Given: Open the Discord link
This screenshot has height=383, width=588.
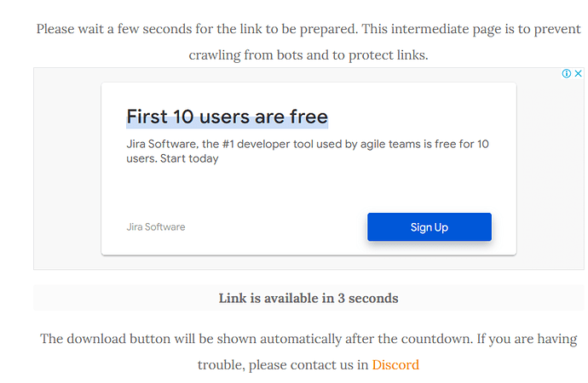Looking at the screenshot, I should pos(395,364).
